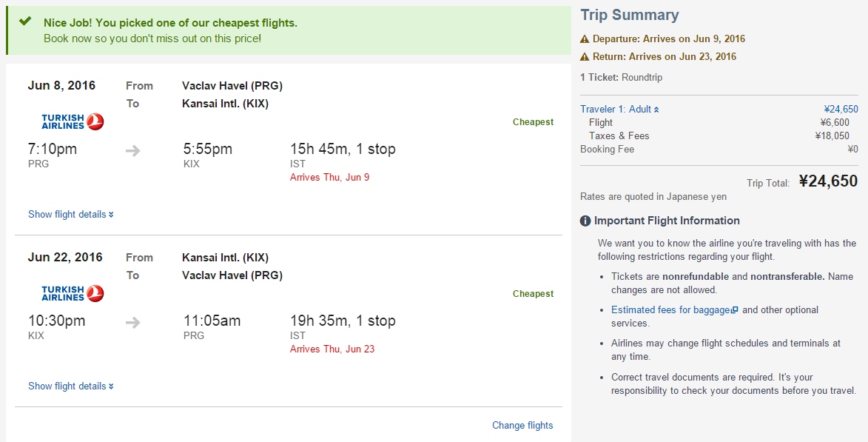Click red Arrives Thu, Jun 9 notice

pyautogui.click(x=330, y=177)
